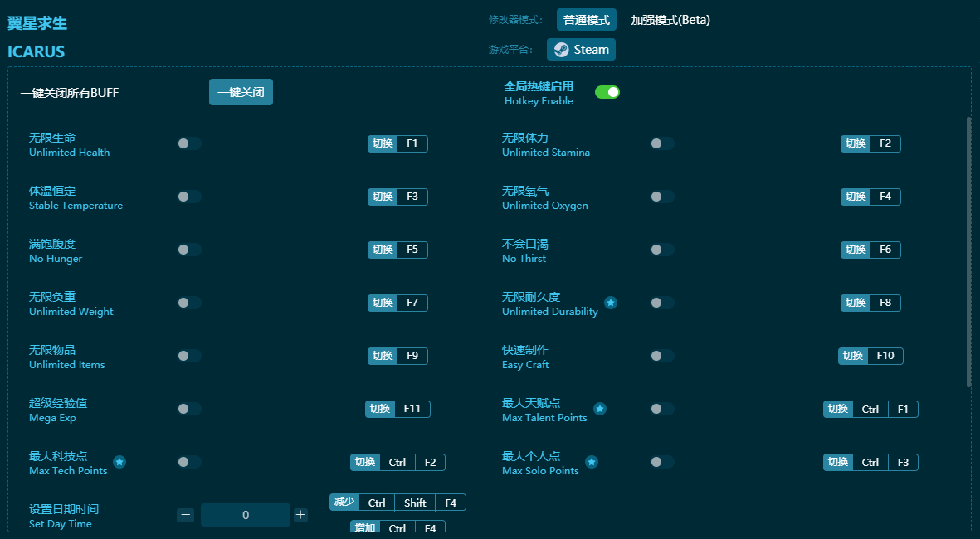
Task: Switch on Unlimited Weight
Action: pyautogui.click(x=188, y=303)
